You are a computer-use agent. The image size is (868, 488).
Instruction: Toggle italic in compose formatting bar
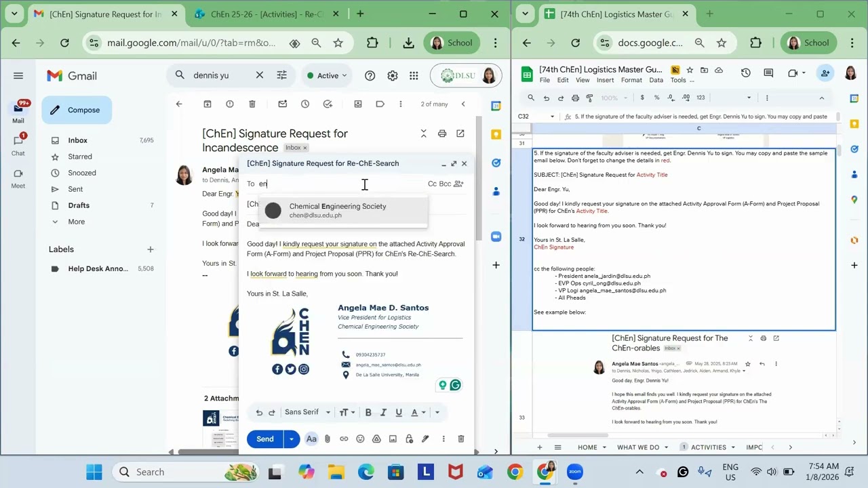[x=383, y=412]
